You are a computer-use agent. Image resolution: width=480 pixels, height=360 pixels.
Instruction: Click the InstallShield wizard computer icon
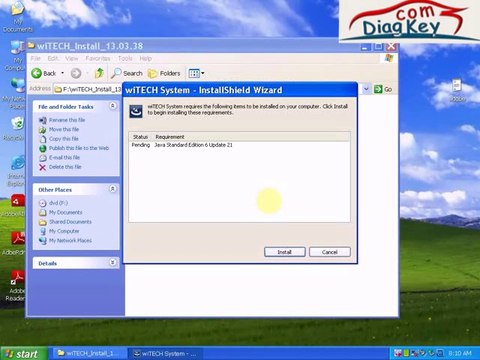tap(136, 111)
